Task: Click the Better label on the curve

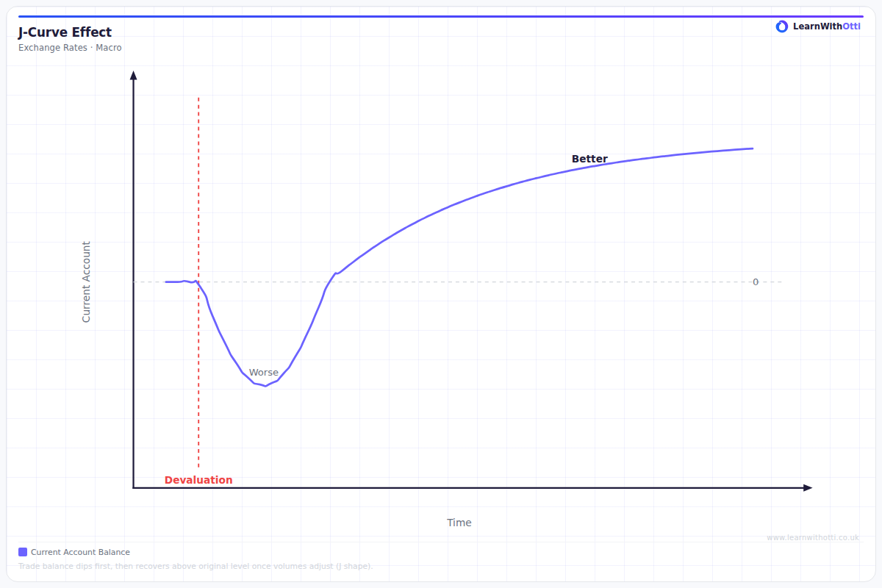Action: [x=589, y=159]
